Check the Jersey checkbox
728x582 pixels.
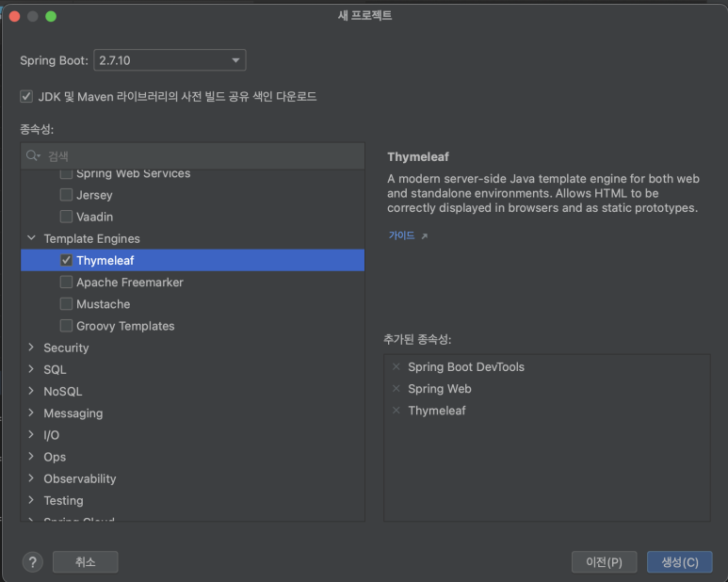[x=66, y=194]
